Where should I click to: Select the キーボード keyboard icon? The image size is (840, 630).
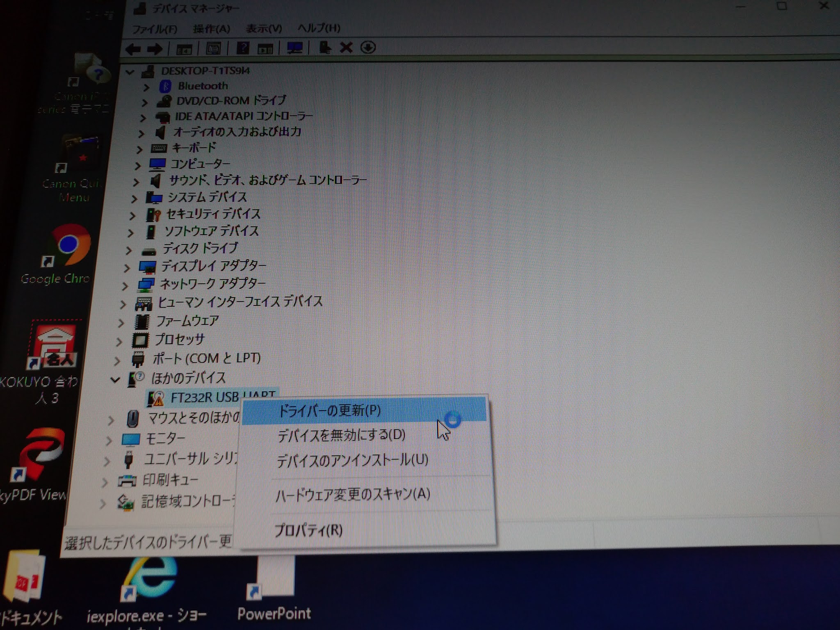click(159, 148)
